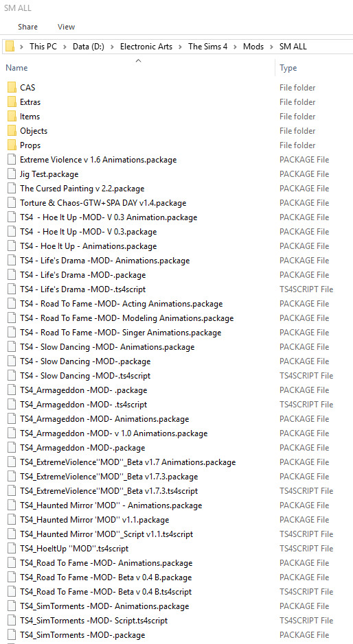Select TS4_SimTorments -MOD- Script.ts4script
This screenshot has height=644, width=353.
94,621
